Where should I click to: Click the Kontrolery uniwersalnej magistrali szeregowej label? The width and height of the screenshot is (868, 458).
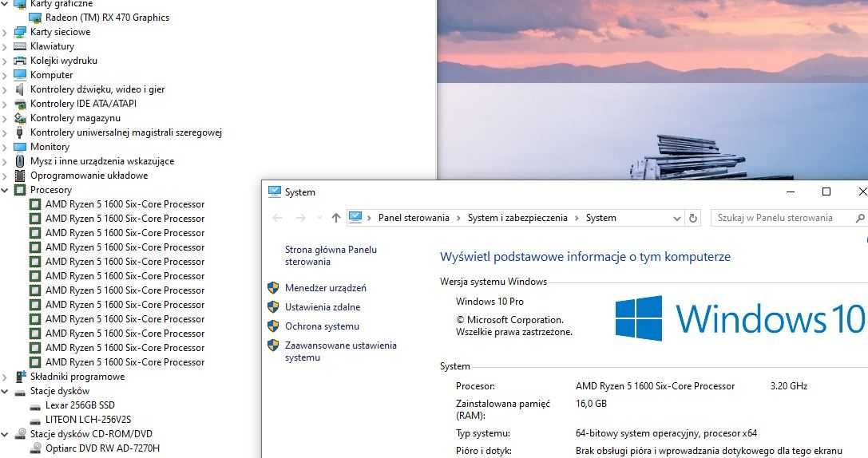click(x=126, y=132)
